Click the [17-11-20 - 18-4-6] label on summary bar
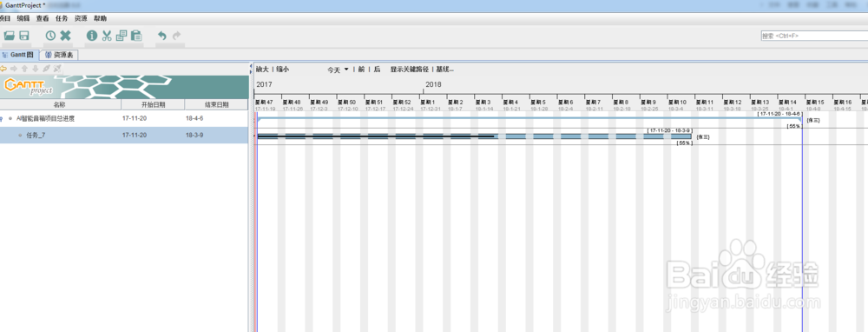The image size is (868, 332). click(x=779, y=114)
